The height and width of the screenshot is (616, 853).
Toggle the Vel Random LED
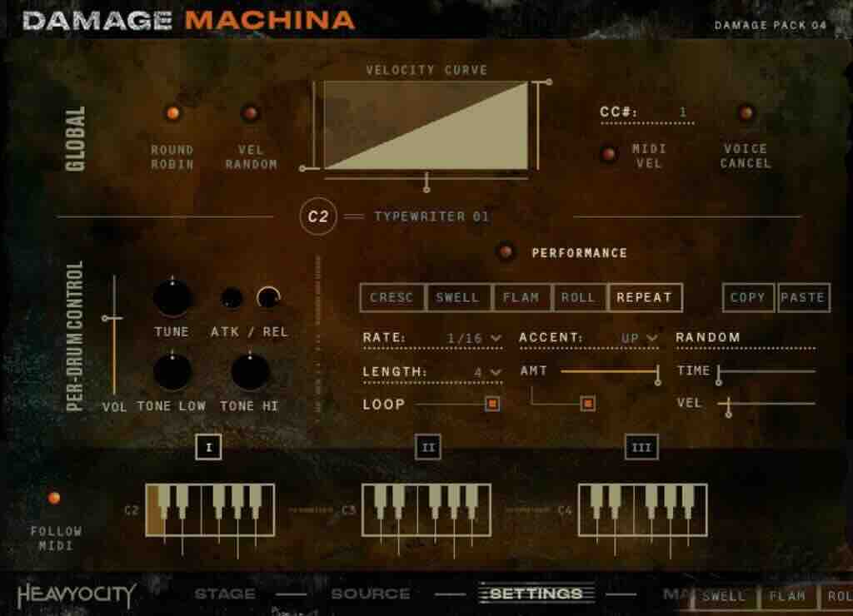(x=250, y=113)
